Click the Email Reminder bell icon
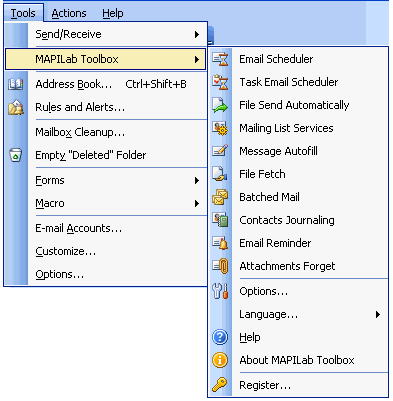Viewport: 393px width, 401px height. coord(220,243)
